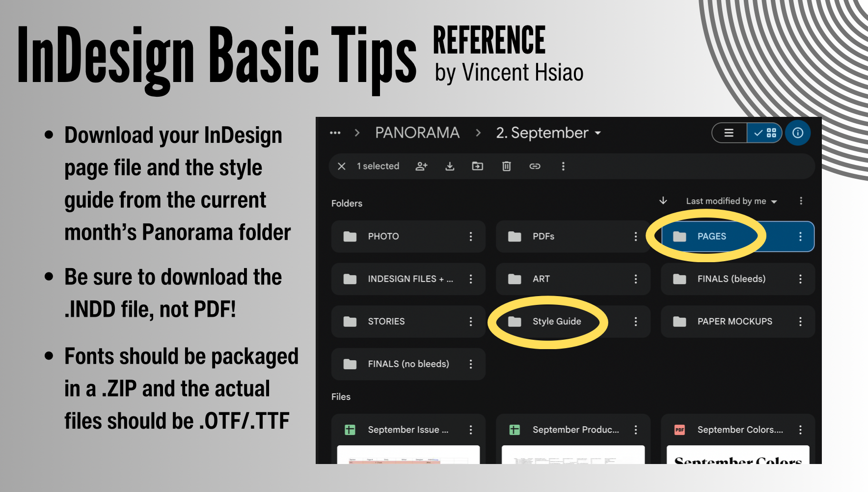This screenshot has width=868, height=492.
Task: Open the Style Guide folder
Action: tap(573, 322)
